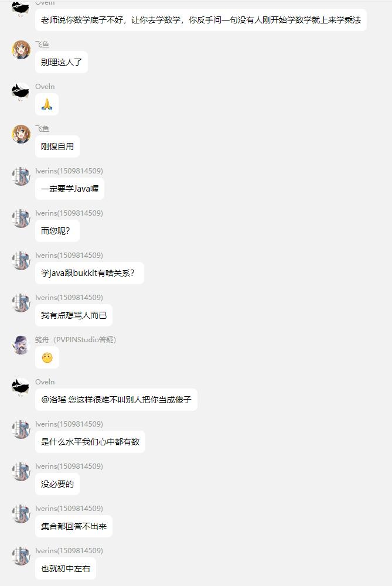Click the Iverins avatar beside "没必要的"
Screen dimensions: 392x586
(x=21, y=472)
